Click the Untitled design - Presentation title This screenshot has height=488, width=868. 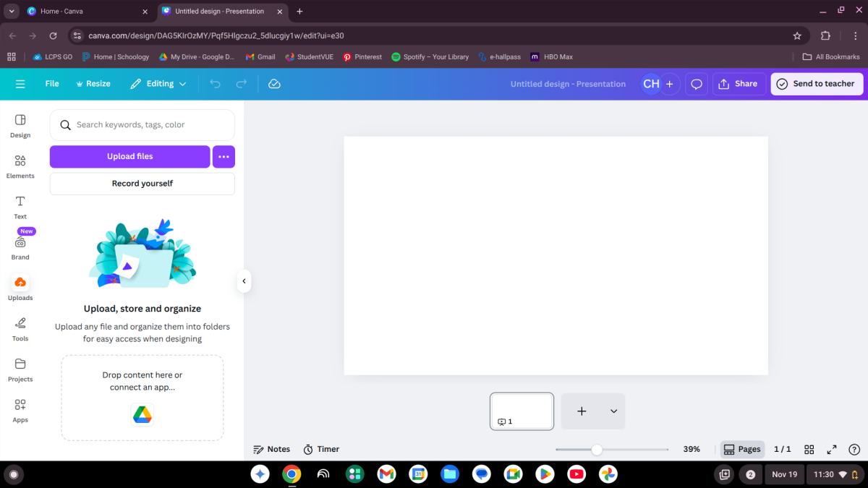pos(568,84)
